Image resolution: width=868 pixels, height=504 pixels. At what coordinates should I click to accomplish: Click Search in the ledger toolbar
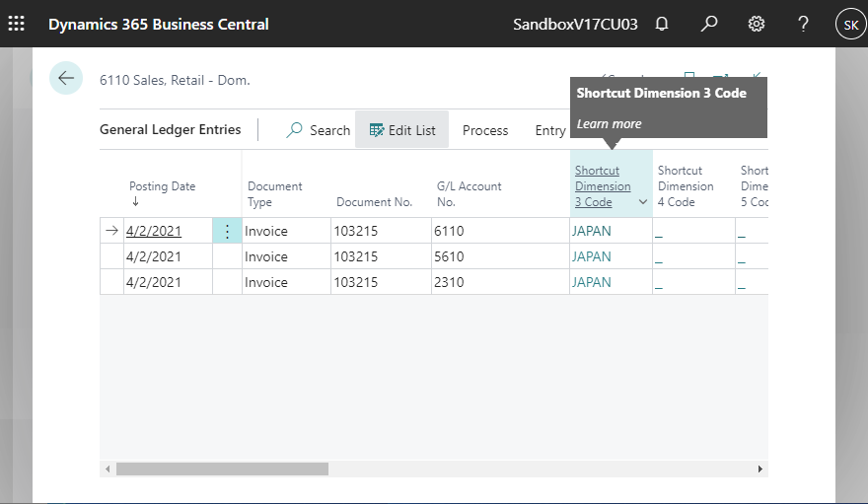(x=319, y=130)
